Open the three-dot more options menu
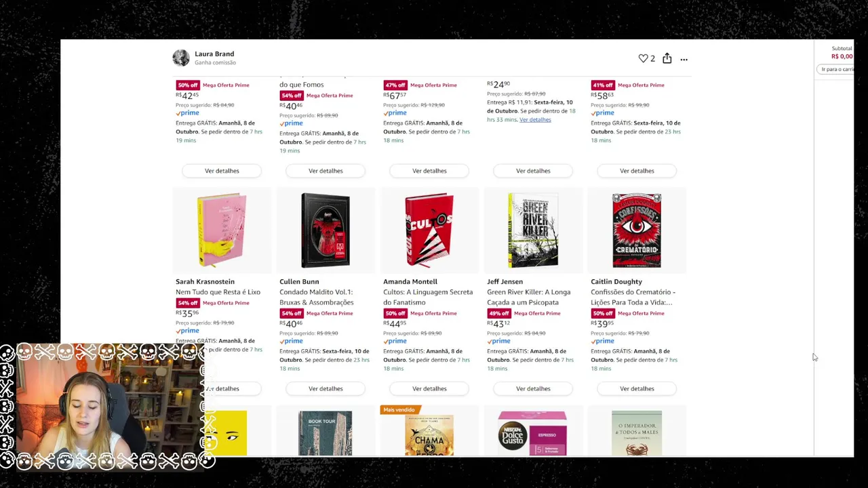Viewport: 868px width, 488px height. tap(684, 60)
